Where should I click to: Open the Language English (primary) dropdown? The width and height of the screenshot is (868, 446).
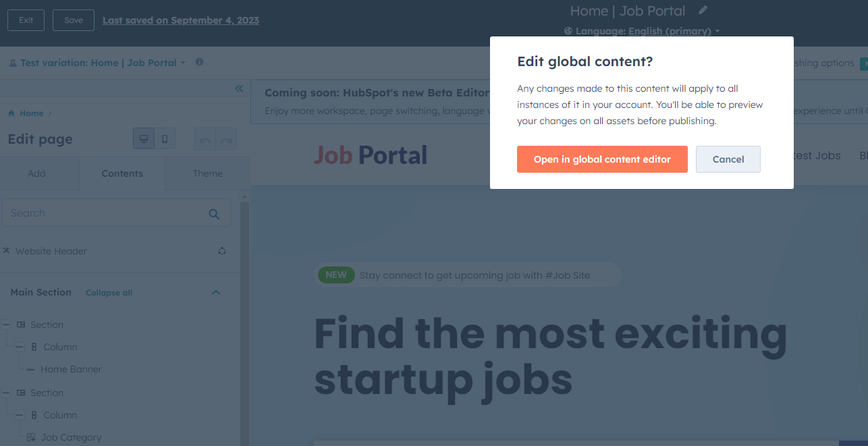642,31
